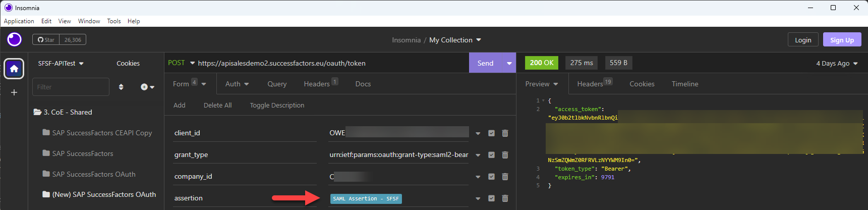Collapse the 3. CoE - Shared folder
The image size is (868, 210).
(63, 112)
